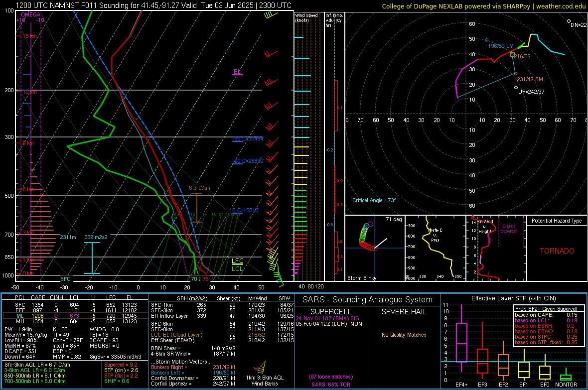The height and width of the screenshot is (390, 588).
Task: Click the red TORNADO hazard text
Action: 557,251
